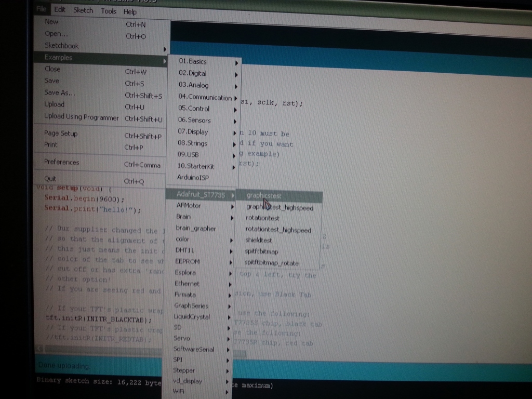Open the shieldtest example sketch
The height and width of the screenshot is (399, 532).
pyautogui.click(x=278, y=241)
